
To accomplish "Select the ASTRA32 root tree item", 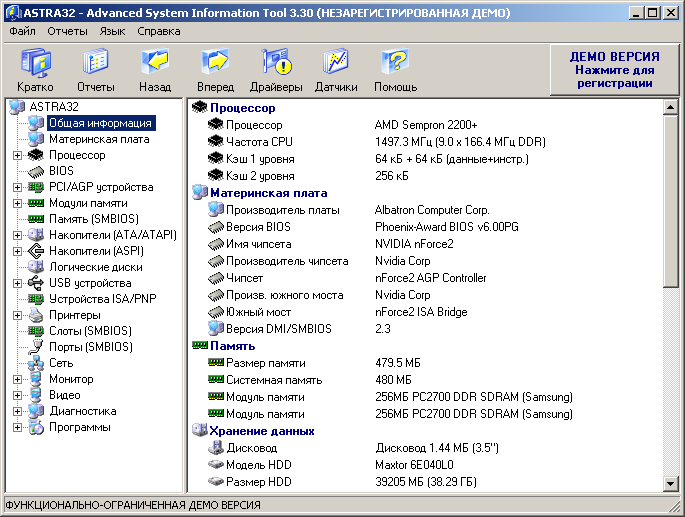I will 54,107.
